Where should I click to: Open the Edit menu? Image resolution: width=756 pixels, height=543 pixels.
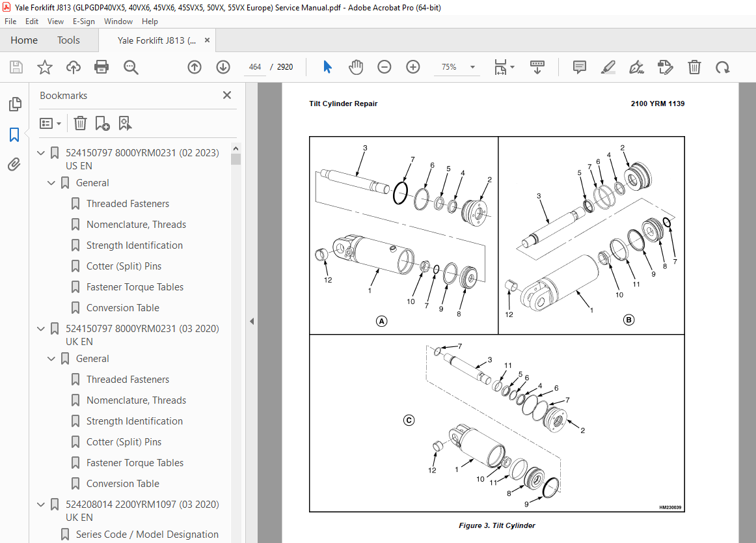pyautogui.click(x=32, y=21)
